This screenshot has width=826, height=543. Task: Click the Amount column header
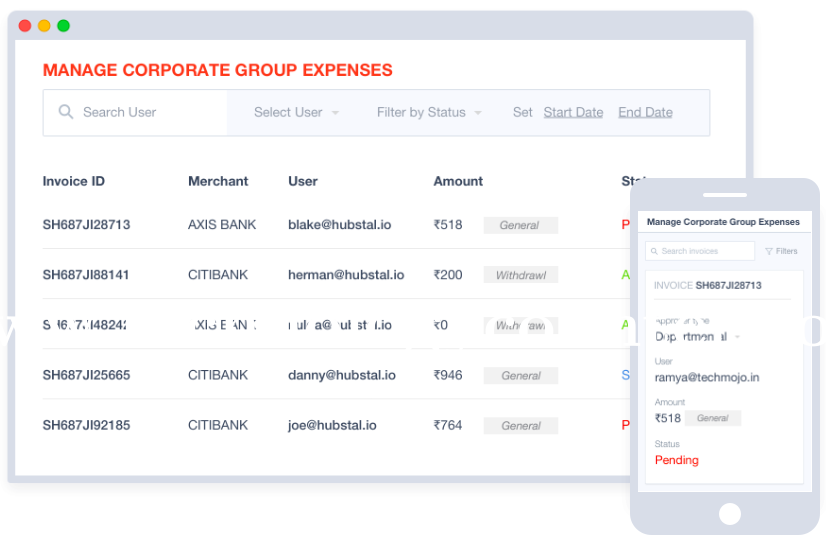pos(458,181)
